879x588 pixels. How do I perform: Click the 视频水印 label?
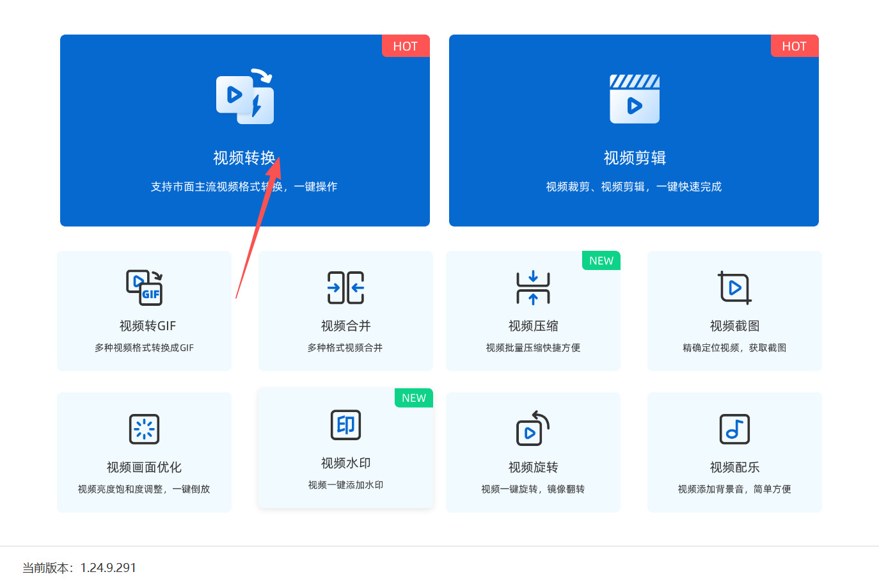pos(346,463)
